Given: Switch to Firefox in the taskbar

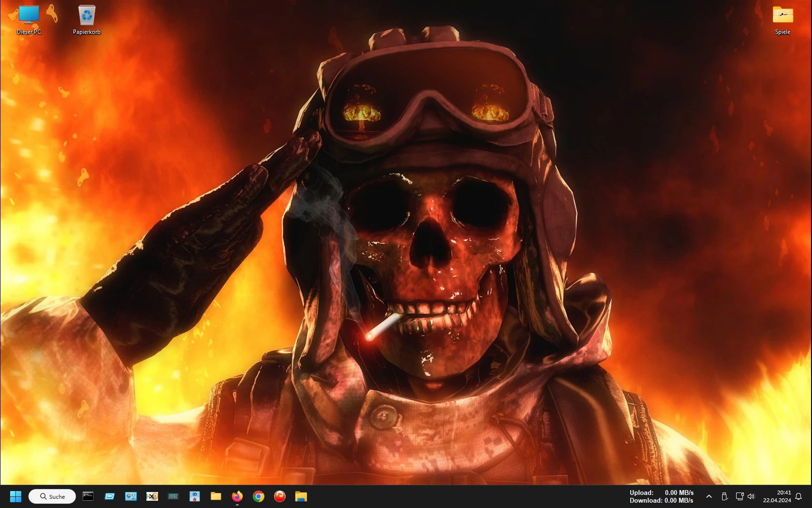Looking at the screenshot, I should [x=237, y=496].
